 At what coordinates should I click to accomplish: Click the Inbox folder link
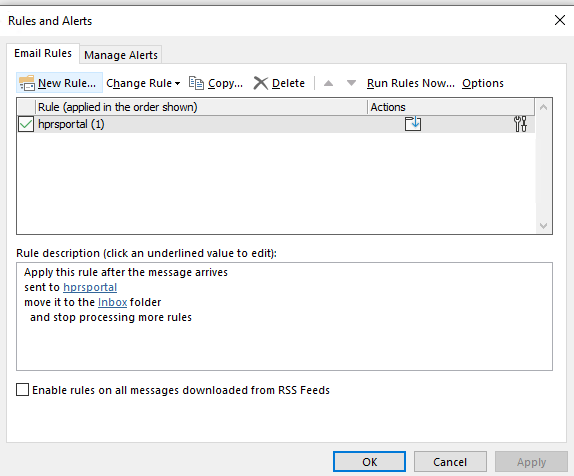tap(112, 302)
